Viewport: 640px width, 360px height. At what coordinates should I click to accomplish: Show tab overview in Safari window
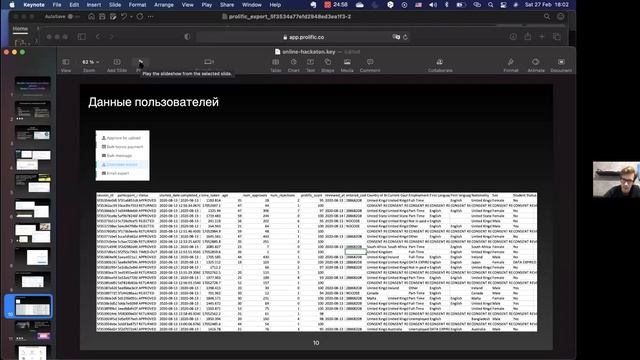557,37
